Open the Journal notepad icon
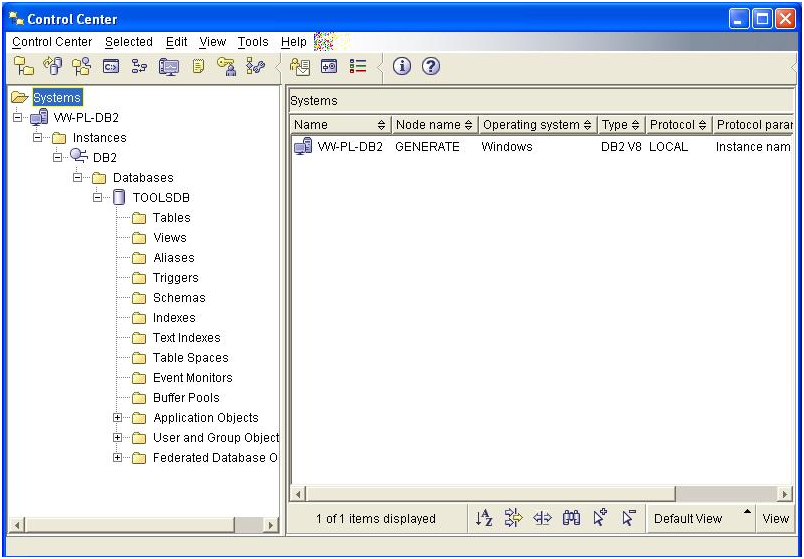 pos(198,66)
